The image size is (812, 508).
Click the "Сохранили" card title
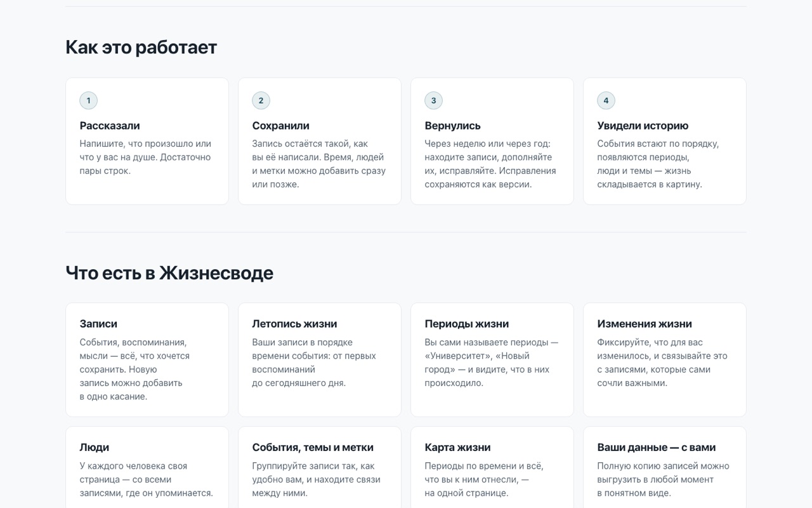[280, 126]
